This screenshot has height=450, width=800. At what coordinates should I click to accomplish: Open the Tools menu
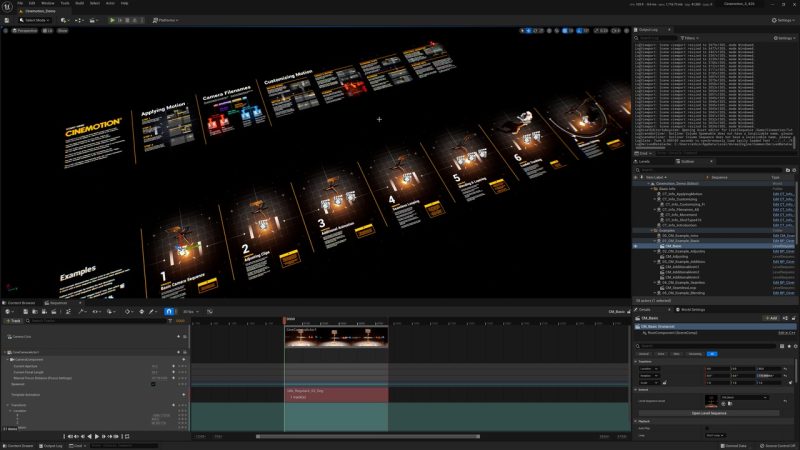click(x=65, y=3)
